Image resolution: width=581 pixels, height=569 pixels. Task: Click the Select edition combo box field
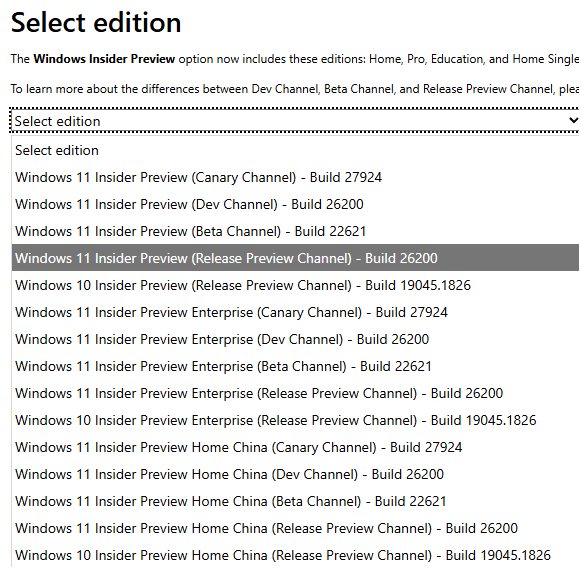click(x=295, y=120)
